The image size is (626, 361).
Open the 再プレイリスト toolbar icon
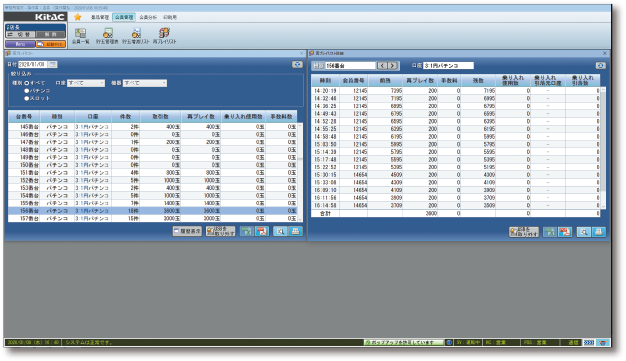(x=164, y=36)
